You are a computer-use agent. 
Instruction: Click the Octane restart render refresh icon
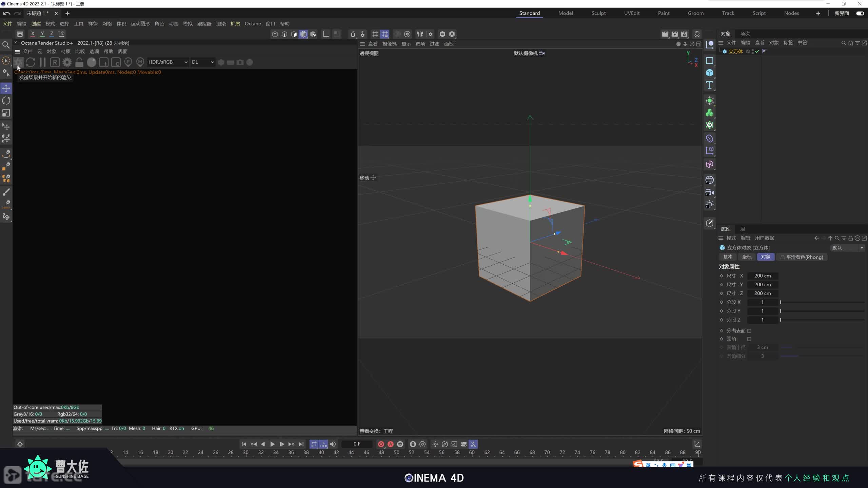click(31, 62)
